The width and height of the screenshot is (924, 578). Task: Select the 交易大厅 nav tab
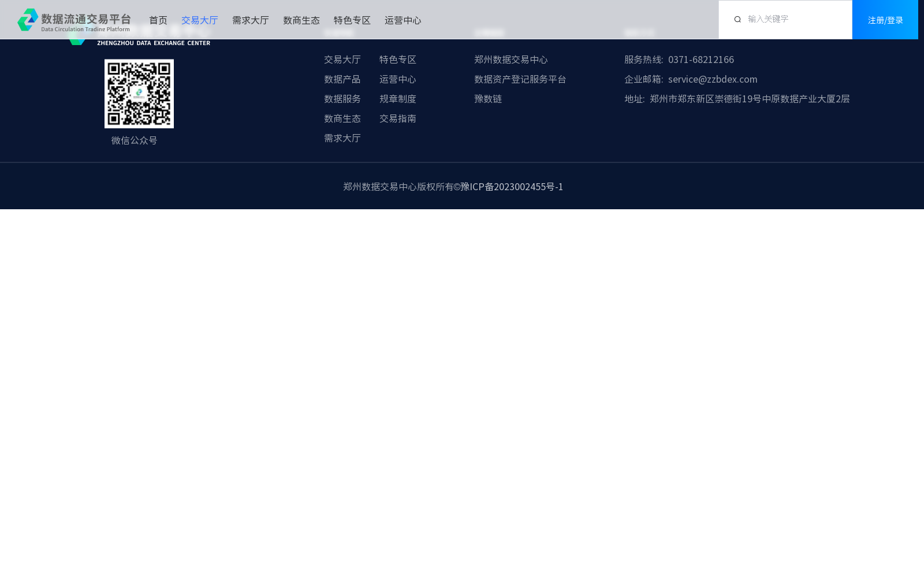pos(200,20)
